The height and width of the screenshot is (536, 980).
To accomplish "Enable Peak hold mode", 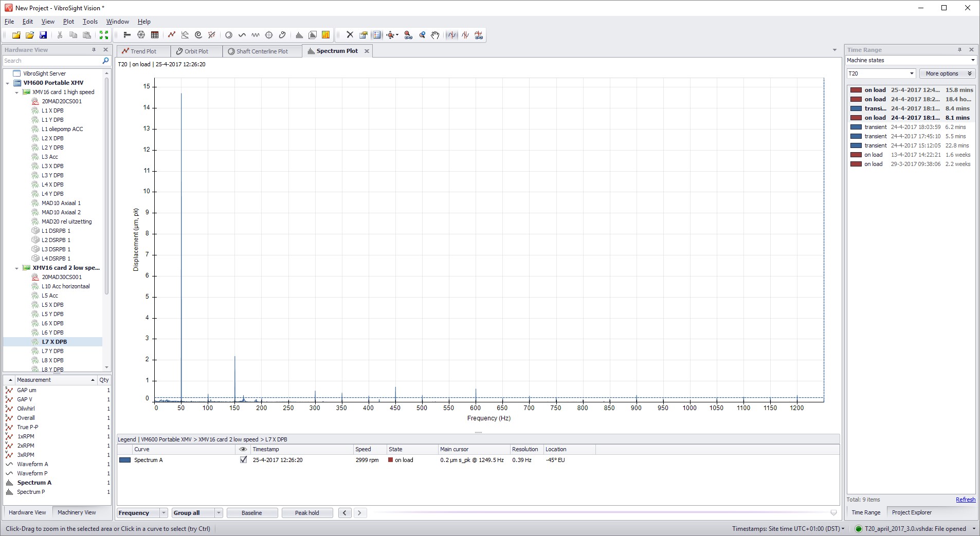I will (307, 512).
